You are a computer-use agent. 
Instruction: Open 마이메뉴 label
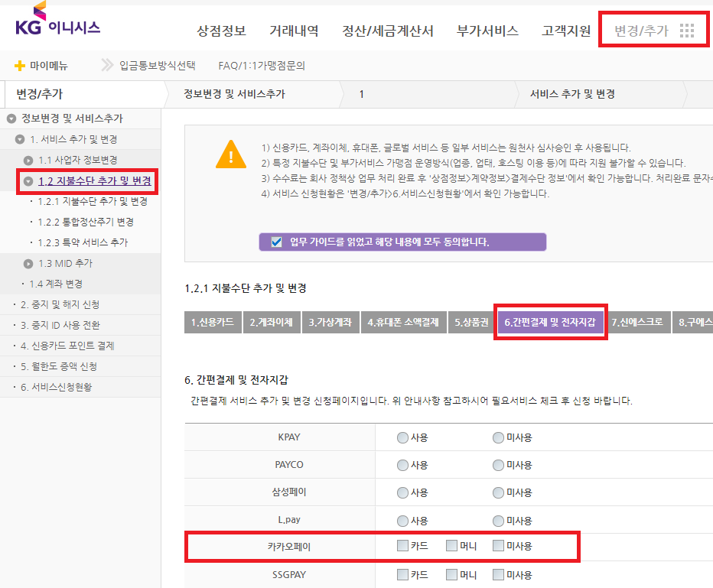pyautogui.click(x=49, y=66)
